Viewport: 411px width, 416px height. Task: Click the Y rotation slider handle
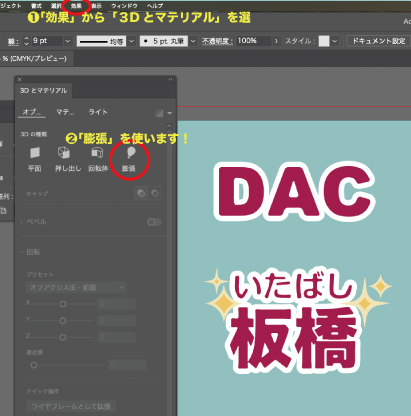click(62, 321)
